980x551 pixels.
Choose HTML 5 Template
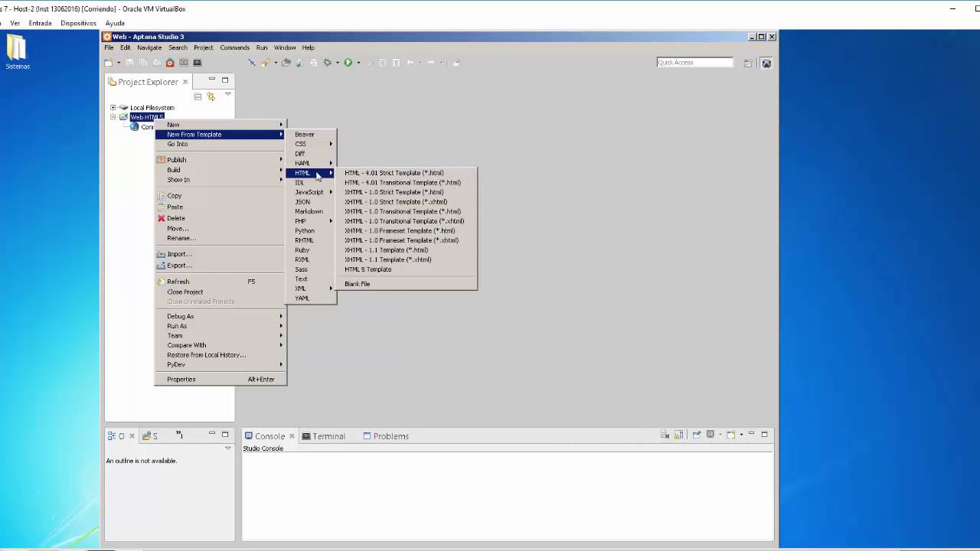[407, 269]
